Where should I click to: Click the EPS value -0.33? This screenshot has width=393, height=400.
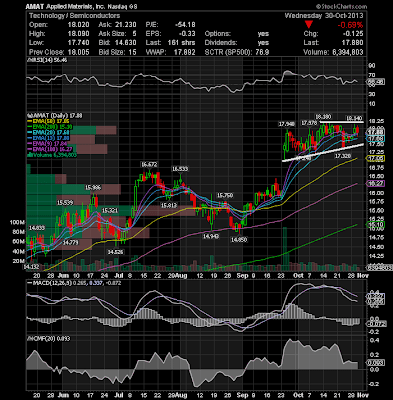(x=188, y=34)
